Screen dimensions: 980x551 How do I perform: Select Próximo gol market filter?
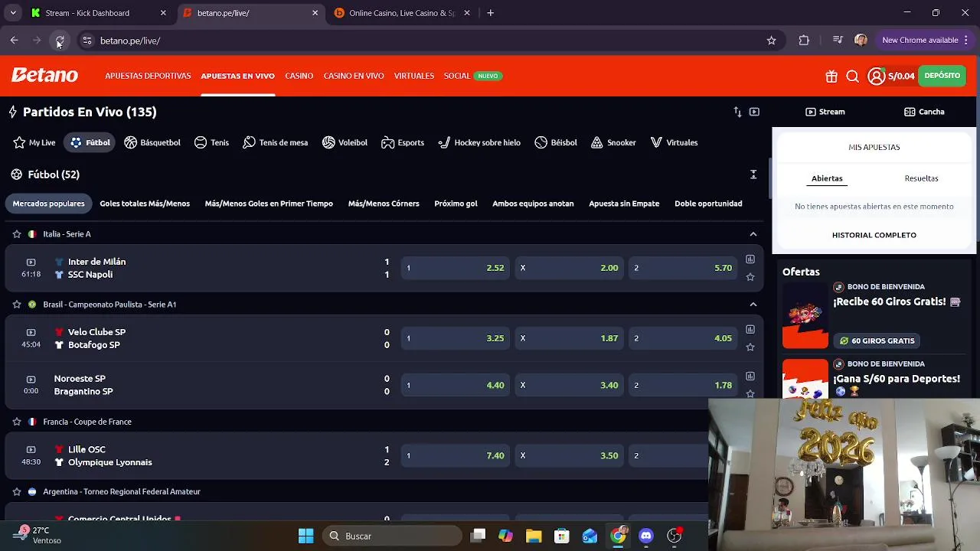[x=456, y=204]
